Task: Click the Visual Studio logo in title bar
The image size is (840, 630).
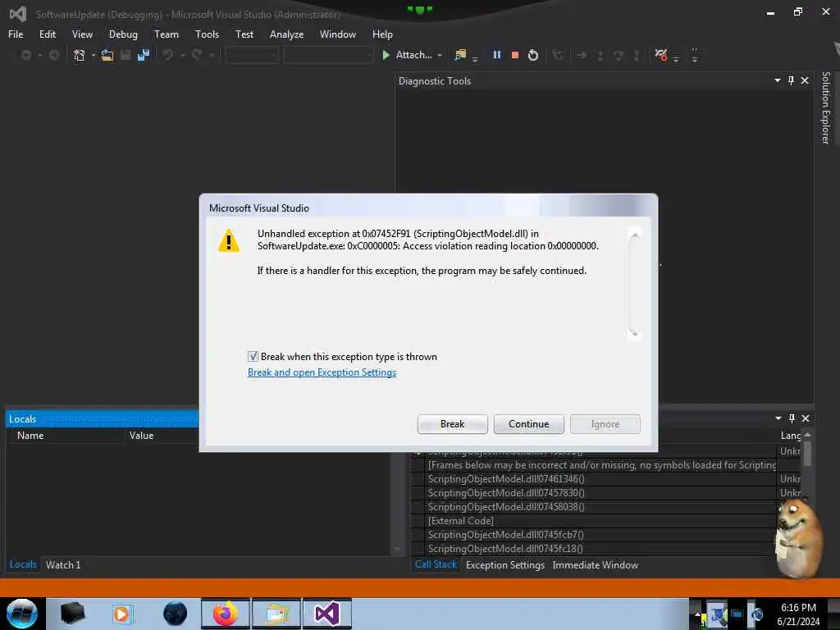Action: click(18, 14)
